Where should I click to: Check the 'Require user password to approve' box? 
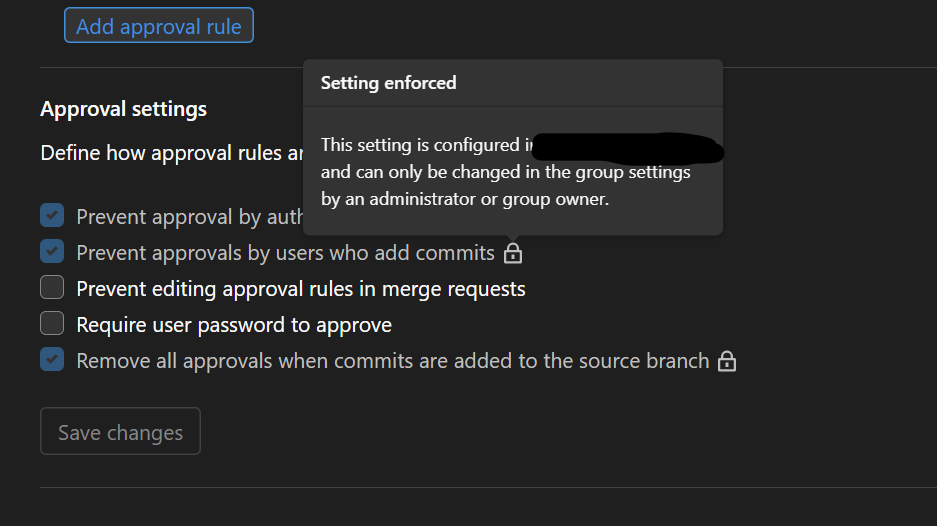tap(52, 324)
